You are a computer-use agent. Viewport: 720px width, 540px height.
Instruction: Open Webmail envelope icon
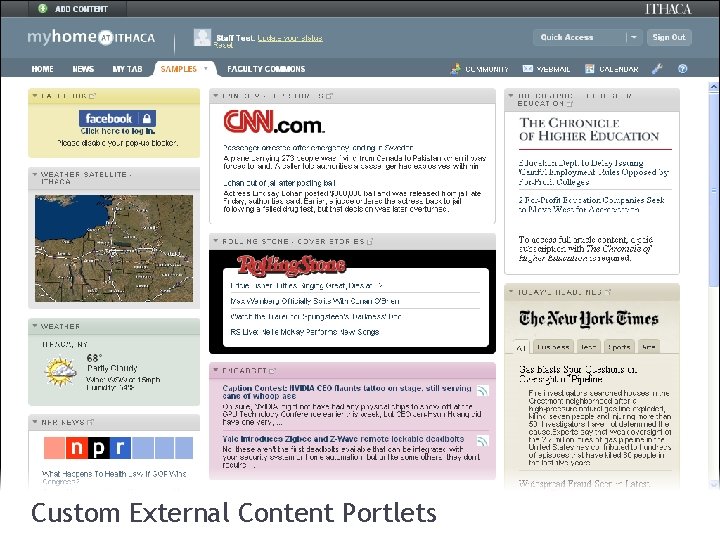[528, 69]
